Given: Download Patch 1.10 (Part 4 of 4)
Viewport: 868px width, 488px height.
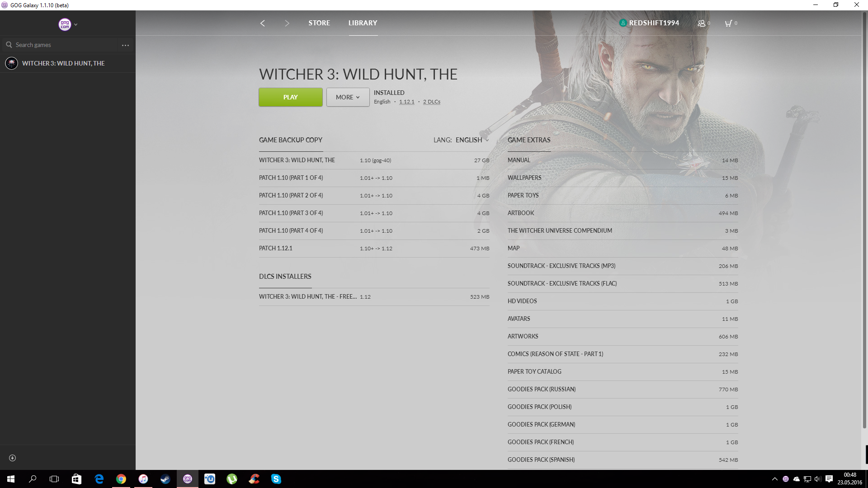Looking at the screenshot, I should (374, 231).
